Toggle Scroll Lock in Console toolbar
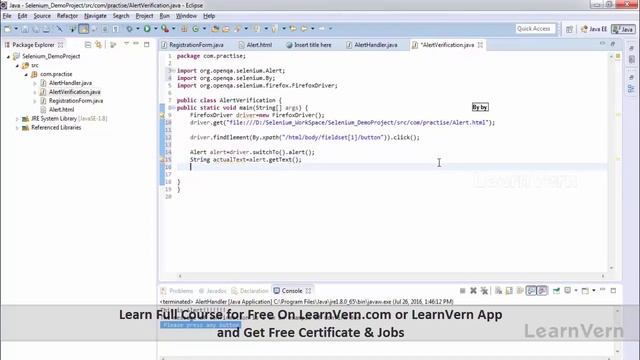Image resolution: width=640 pixels, height=360 pixels. [x=509, y=291]
